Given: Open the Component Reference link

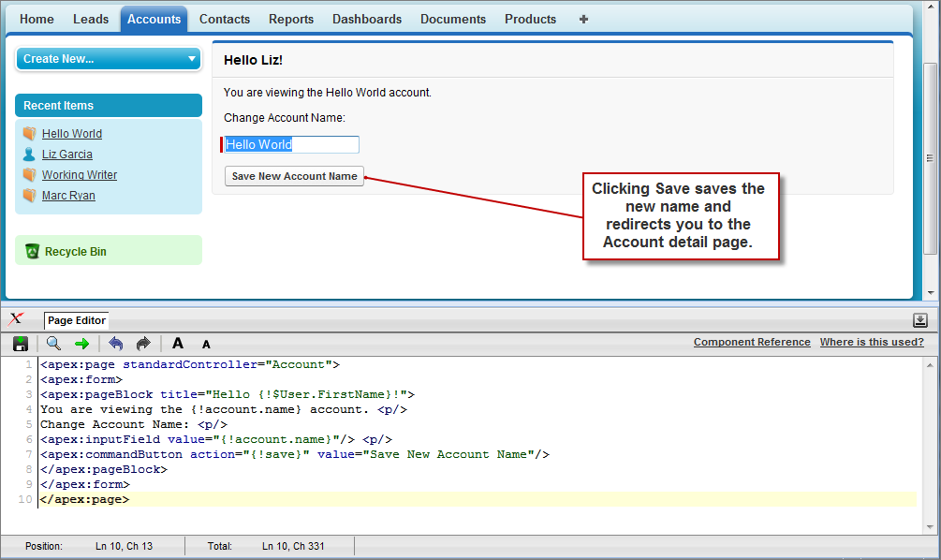Looking at the screenshot, I should pyautogui.click(x=752, y=342).
